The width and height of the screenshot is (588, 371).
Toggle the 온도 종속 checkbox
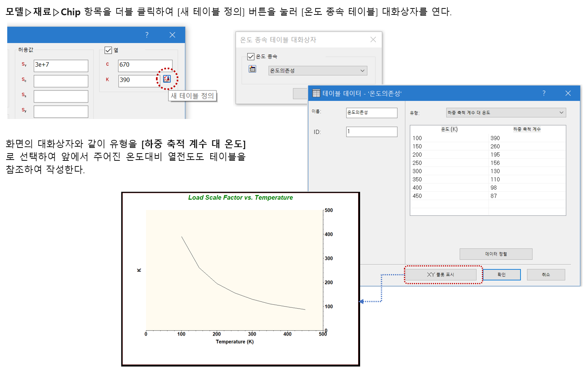tap(251, 56)
